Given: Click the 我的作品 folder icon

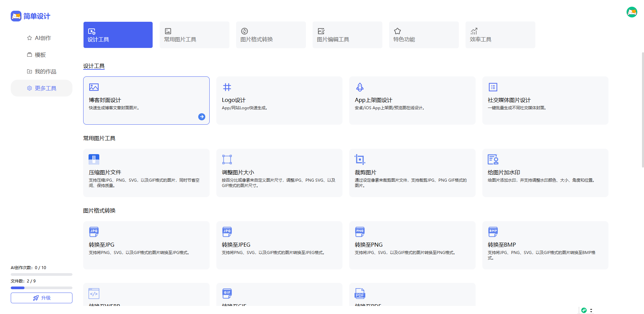Looking at the screenshot, I should click(x=30, y=71).
